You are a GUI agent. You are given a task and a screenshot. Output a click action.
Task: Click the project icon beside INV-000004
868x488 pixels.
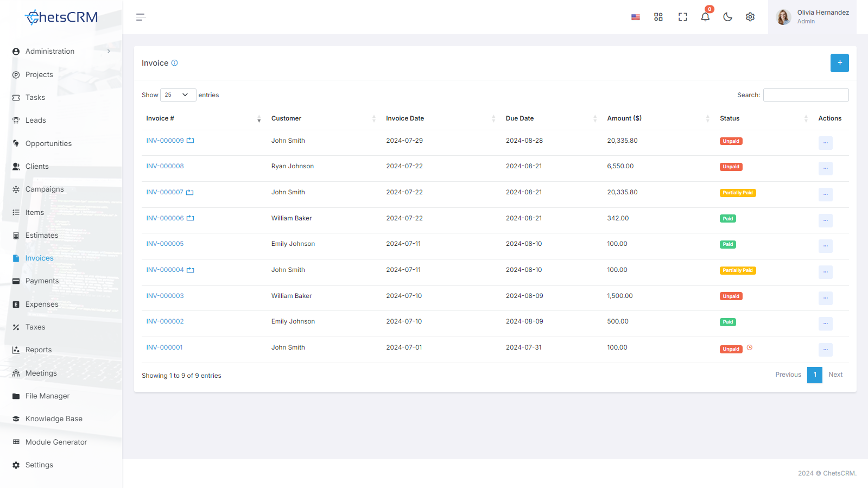click(191, 270)
